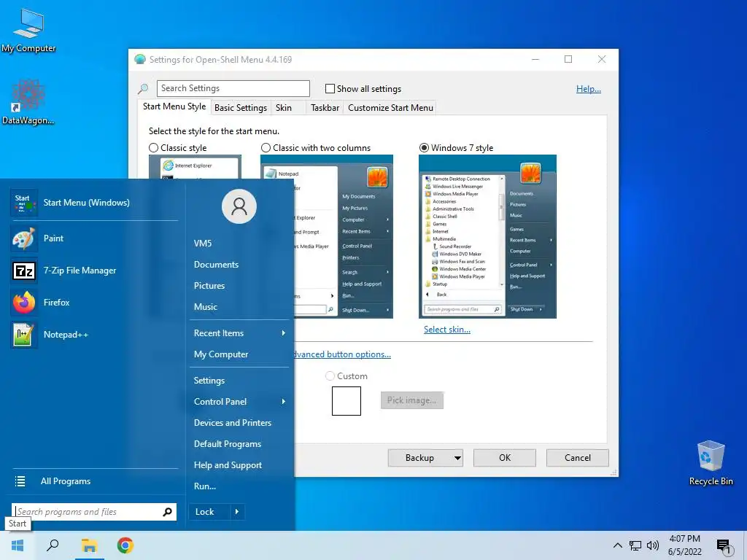747x560 pixels.
Task: Switch to Basic Settings tab
Action: [x=241, y=108]
